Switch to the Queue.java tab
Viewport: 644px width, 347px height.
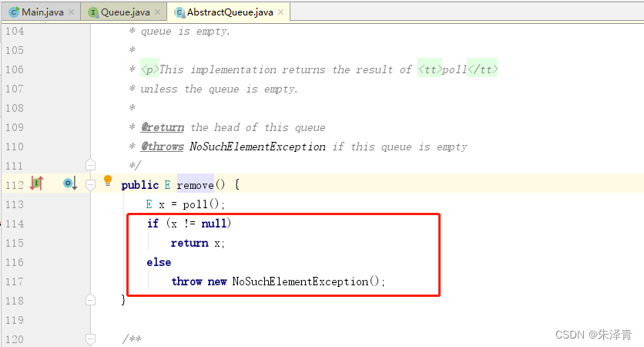(x=123, y=12)
